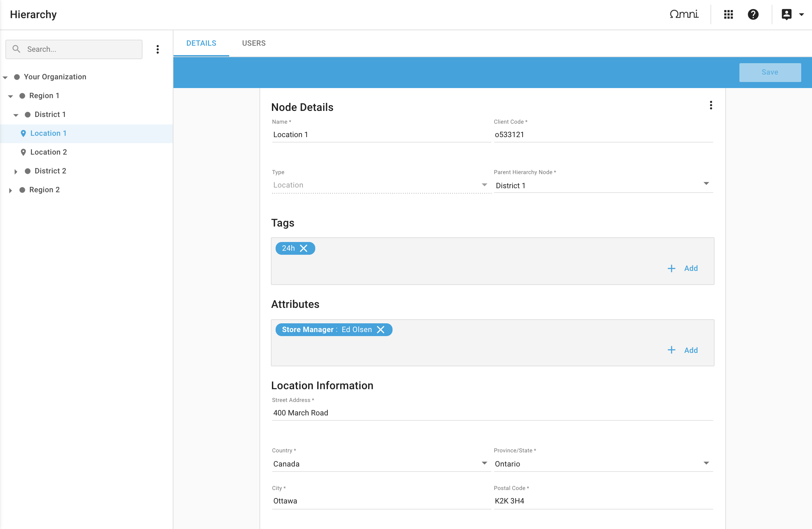The height and width of the screenshot is (529, 812).
Task: Focus the hierarchy search field
Action: [74, 49]
